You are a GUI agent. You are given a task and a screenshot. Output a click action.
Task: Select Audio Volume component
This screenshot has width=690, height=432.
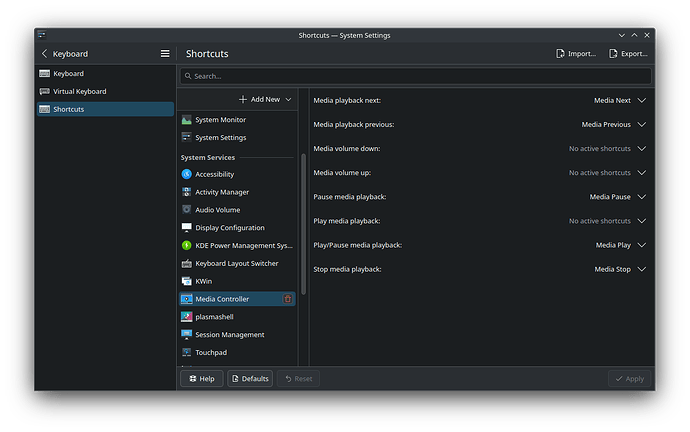pyautogui.click(x=237, y=210)
